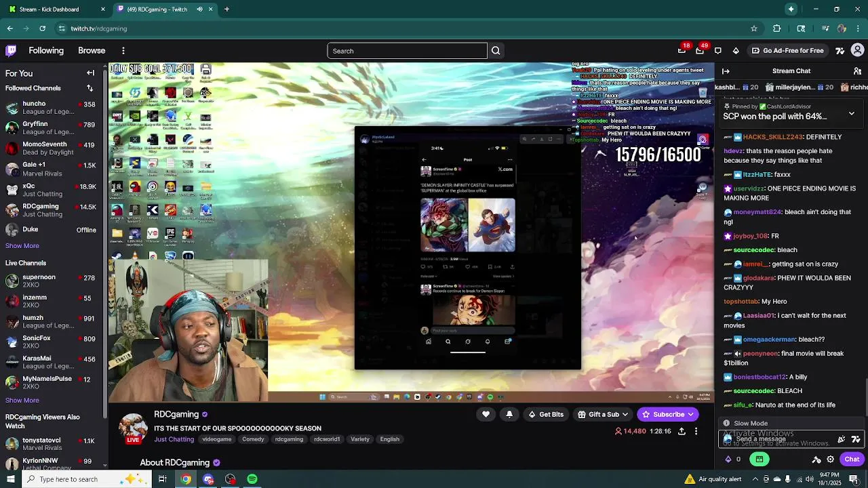Switch to Stream - Kick Dashboard tab
Image resolution: width=868 pixels, height=488 pixels.
56,9
